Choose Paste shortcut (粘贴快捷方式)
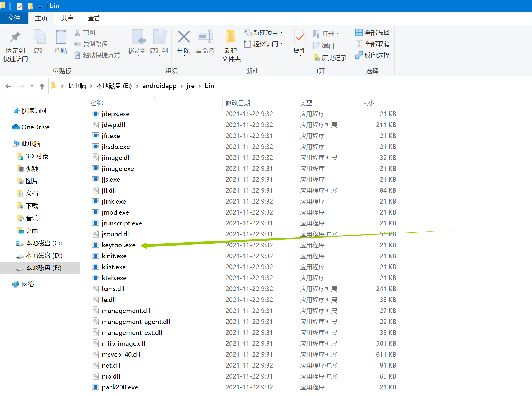The height and width of the screenshot is (396, 532). [97, 55]
